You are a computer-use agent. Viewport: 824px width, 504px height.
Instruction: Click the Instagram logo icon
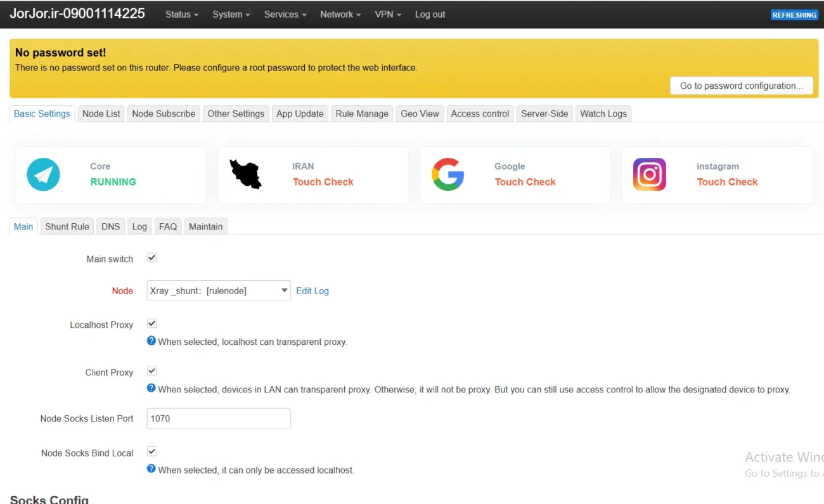tap(650, 174)
